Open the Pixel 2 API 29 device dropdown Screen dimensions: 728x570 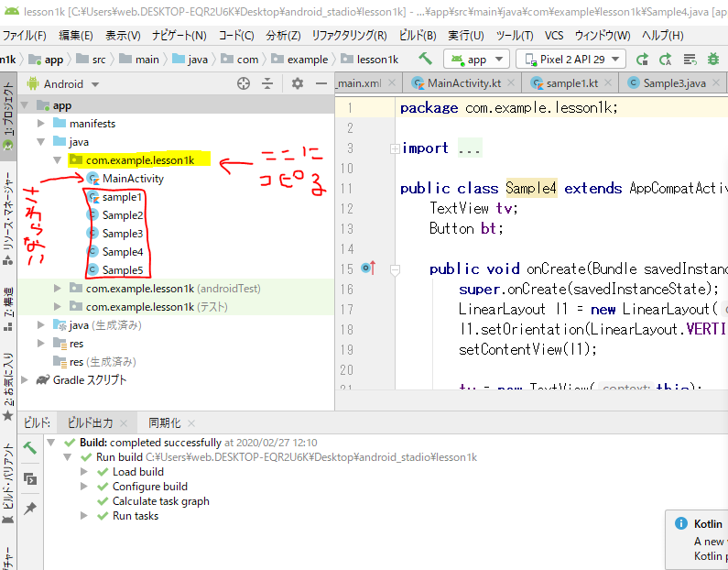pyautogui.click(x=570, y=59)
